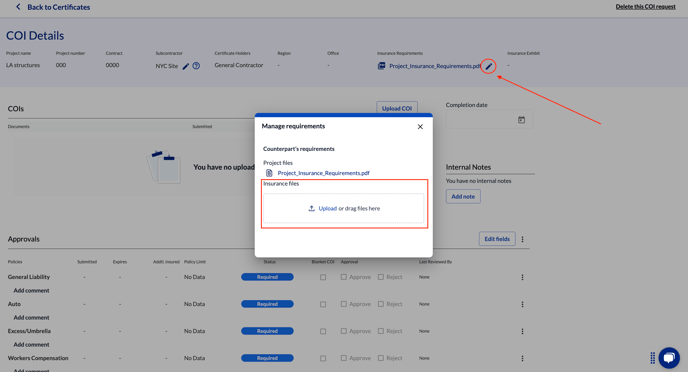Viewport: 688px width, 372px height.
Task: Toggle Blanket COI checkbox for Auto
Action: point(323,304)
